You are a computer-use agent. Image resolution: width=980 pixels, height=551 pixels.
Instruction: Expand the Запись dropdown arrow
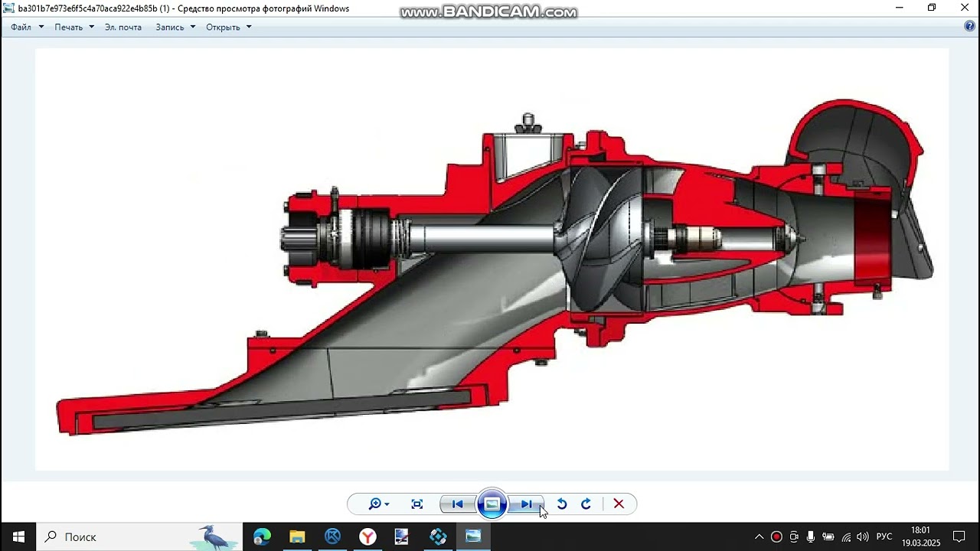pyautogui.click(x=192, y=27)
